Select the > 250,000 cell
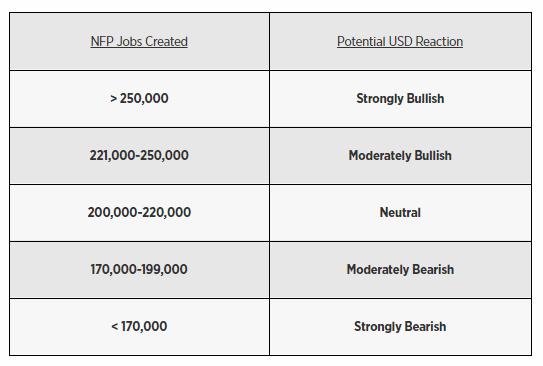The height and width of the screenshot is (366, 543). click(x=140, y=99)
